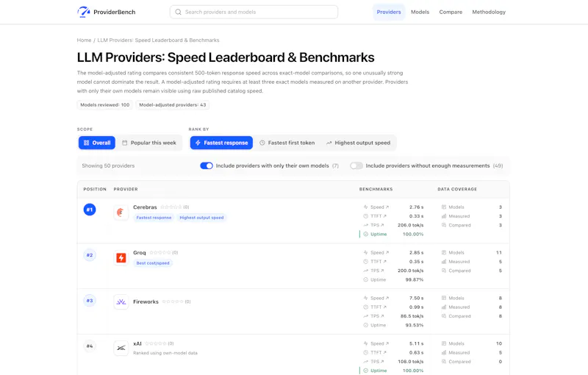Click the 99.87% uptime value
Image resolution: width=588 pixels, height=375 pixels.
click(x=415, y=279)
